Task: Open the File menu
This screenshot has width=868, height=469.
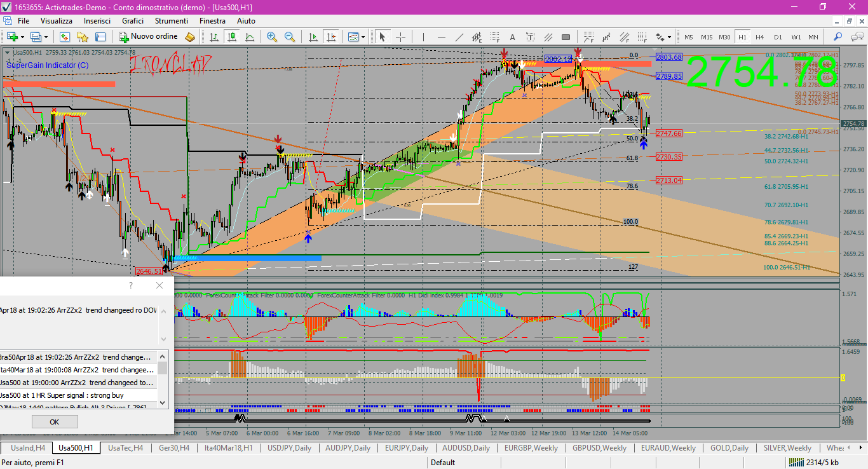Action: coord(24,21)
